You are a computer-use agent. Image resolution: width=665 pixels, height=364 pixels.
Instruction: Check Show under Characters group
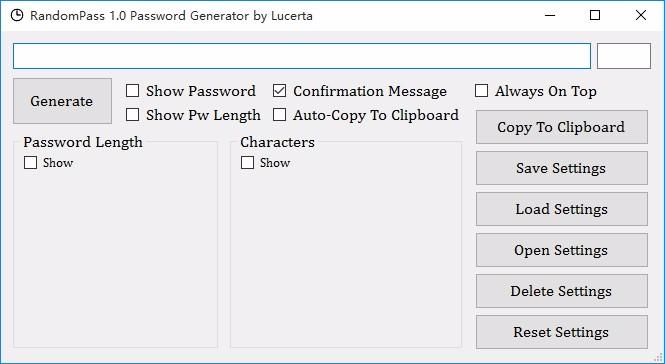247,162
